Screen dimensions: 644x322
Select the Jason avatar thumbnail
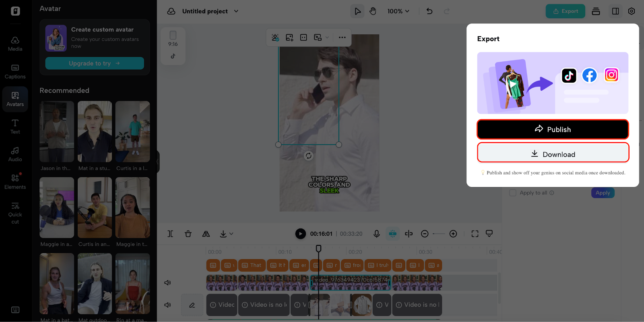pos(57,131)
